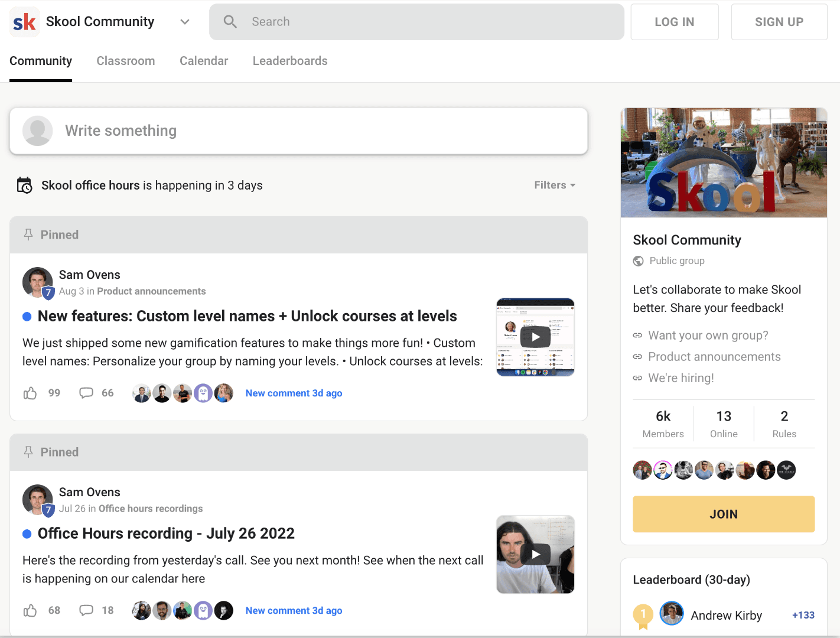Switch to the Community tab

[x=41, y=61]
